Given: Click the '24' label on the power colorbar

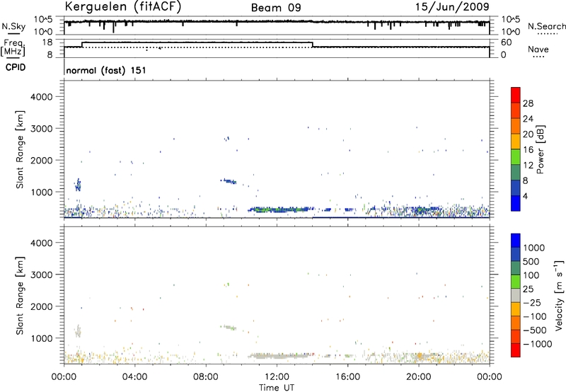Looking at the screenshot, I should (528, 119).
